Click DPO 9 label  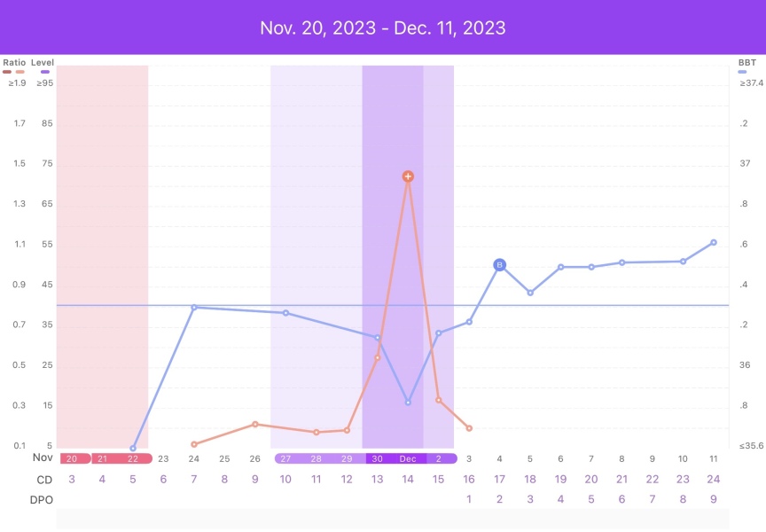click(x=714, y=500)
